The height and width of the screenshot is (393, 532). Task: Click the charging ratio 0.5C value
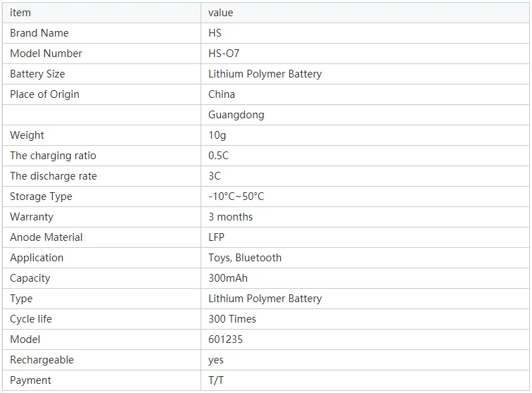click(218, 156)
